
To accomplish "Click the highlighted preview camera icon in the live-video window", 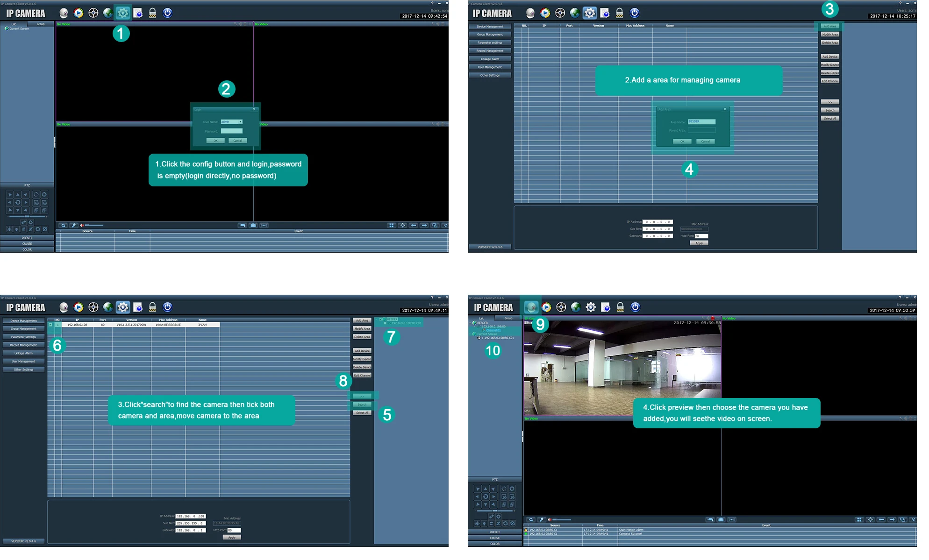I will pyautogui.click(x=531, y=307).
